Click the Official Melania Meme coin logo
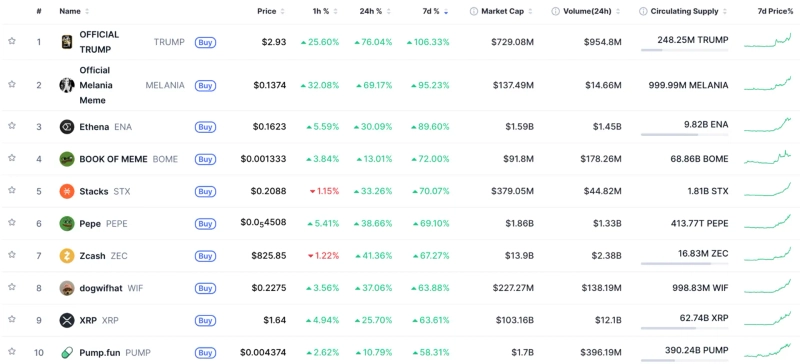This screenshot has width=800, height=364. [67, 85]
